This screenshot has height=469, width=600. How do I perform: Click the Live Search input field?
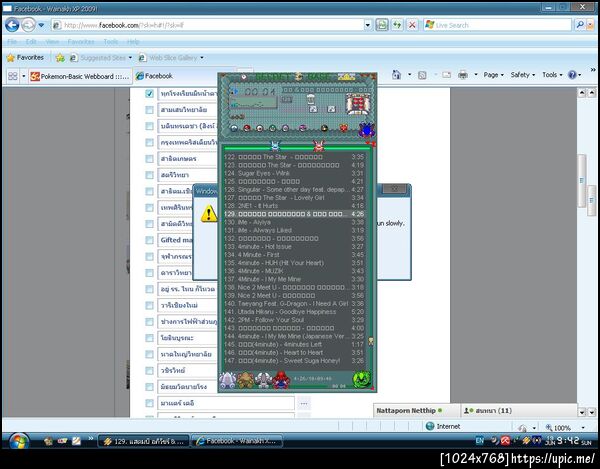coord(497,25)
